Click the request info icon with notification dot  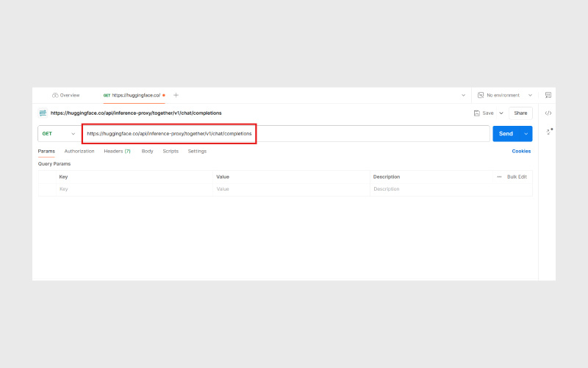(x=548, y=132)
